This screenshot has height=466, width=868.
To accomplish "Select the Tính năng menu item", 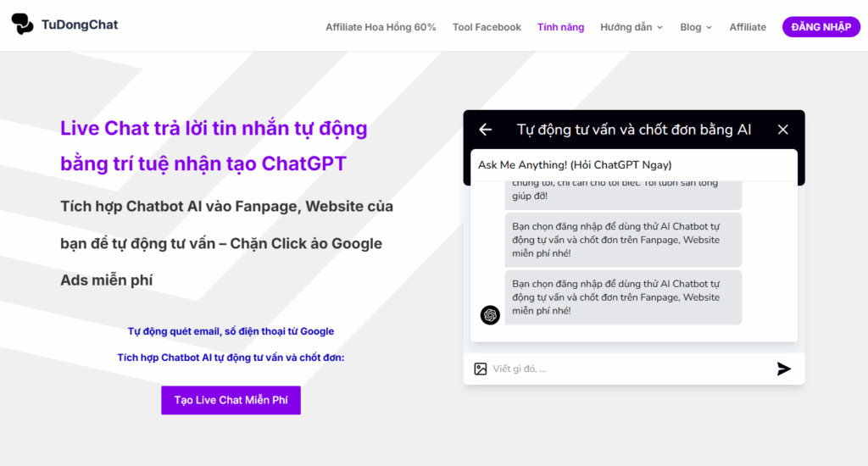I will tap(560, 27).
